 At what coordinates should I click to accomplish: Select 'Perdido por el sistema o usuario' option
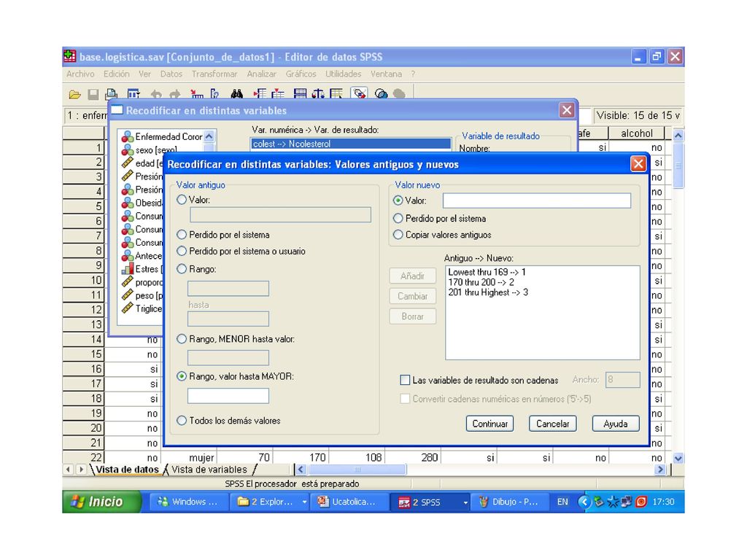pos(182,251)
